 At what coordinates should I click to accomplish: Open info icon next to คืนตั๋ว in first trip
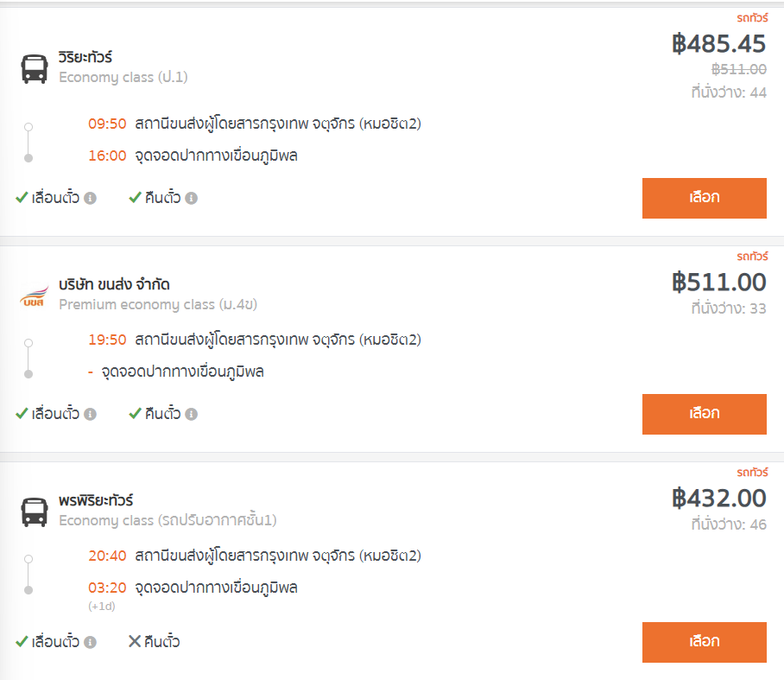click(x=191, y=199)
